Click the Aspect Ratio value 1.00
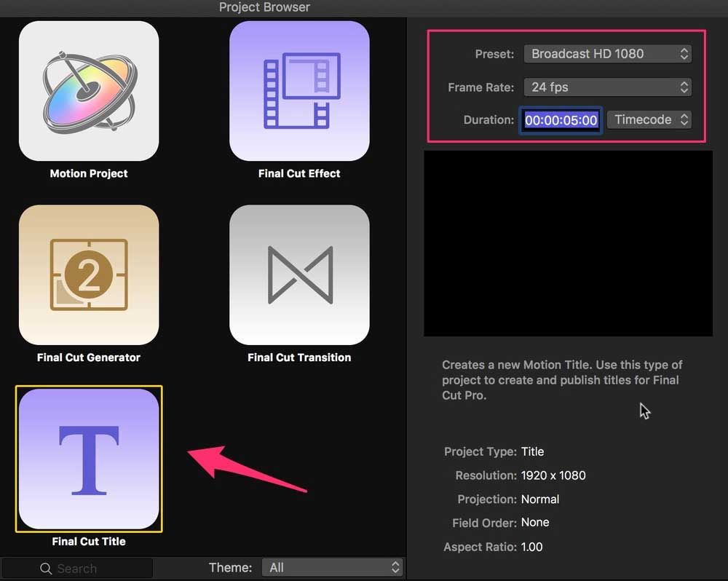Screen dimensions: 728x581 (x=531, y=547)
